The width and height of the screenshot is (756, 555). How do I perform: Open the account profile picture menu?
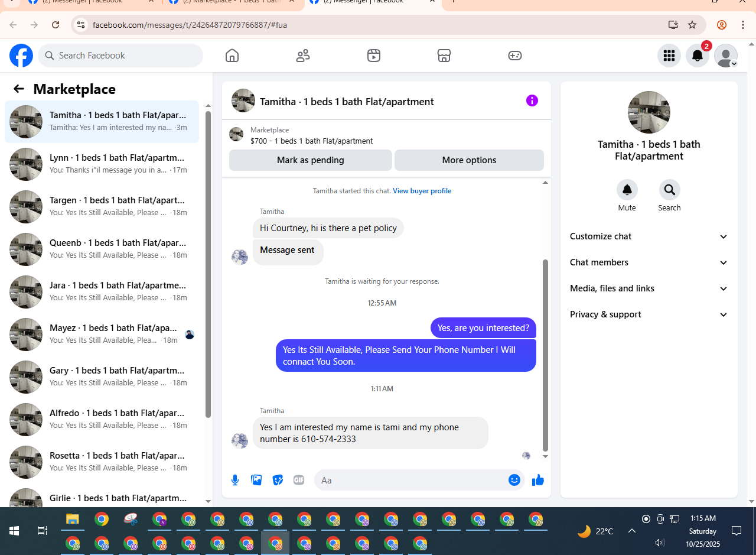[726, 56]
